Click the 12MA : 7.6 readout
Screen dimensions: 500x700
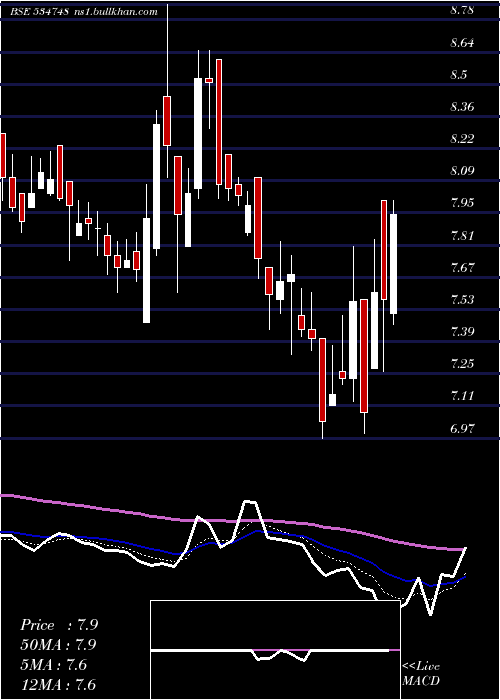point(58,684)
